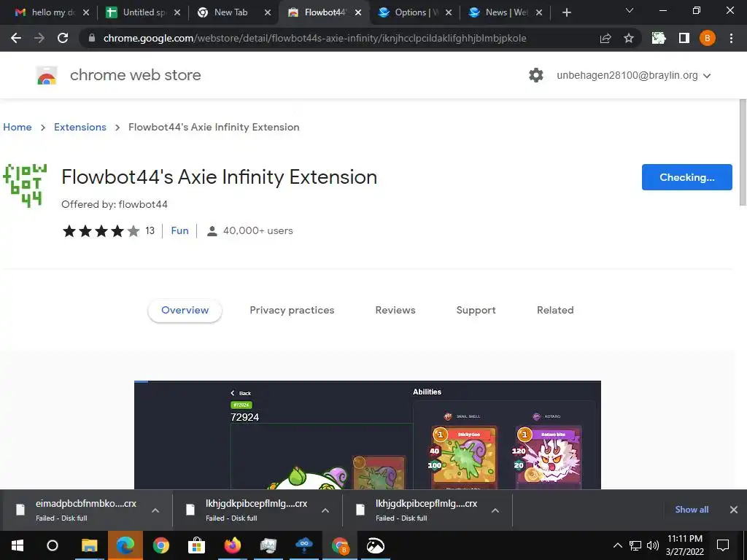747x560 pixels.
Task: Open the Windows Start menu
Action: (x=18, y=545)
